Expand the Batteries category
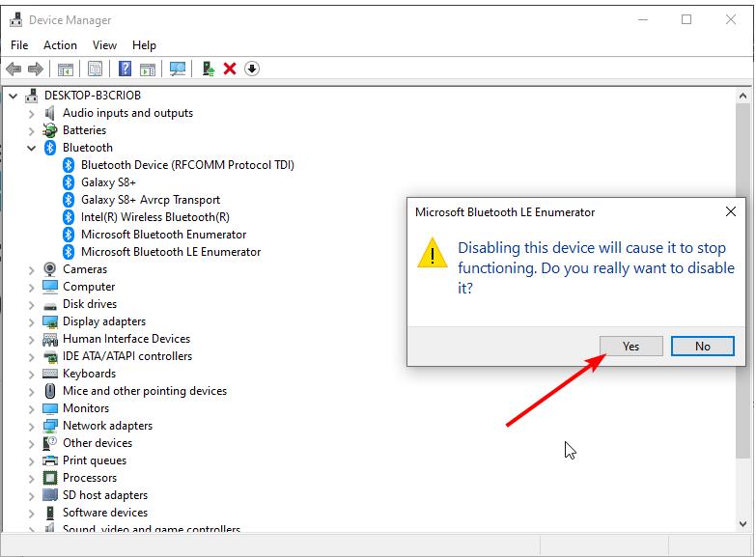The height and width of the screenshot is (557, 756). coord(31,131)
